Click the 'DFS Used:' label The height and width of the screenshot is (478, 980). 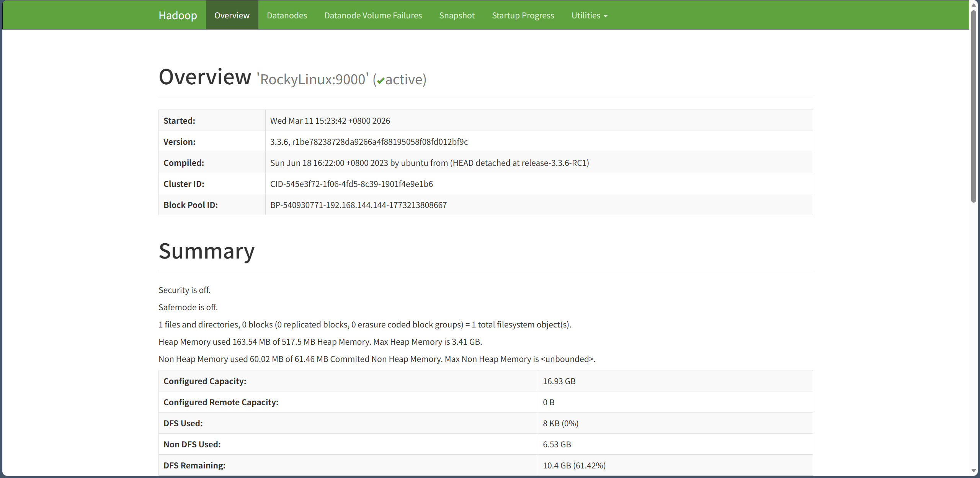(183, 423)
